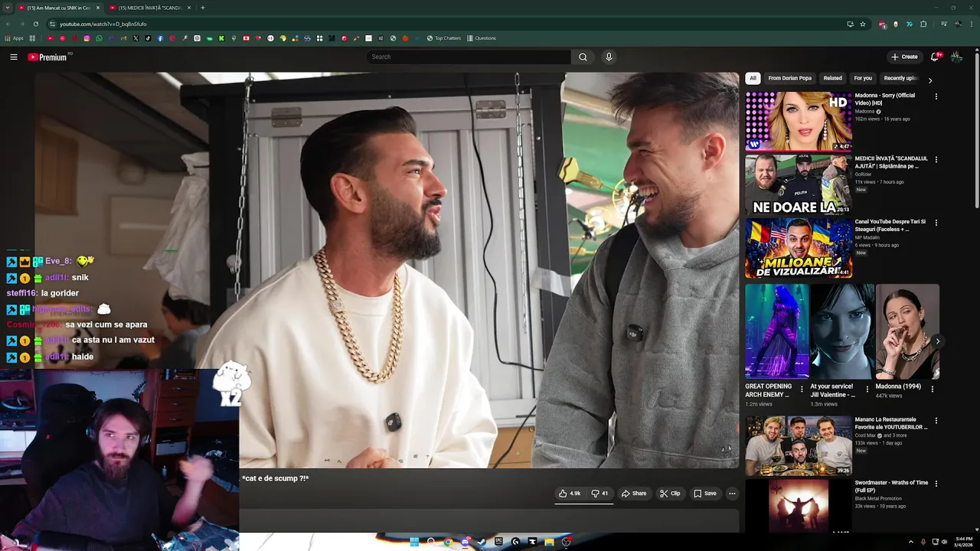Open options for MEDICII ÎNVAȚĂ video
Image resolution: width=980 pixels, height=551 pixels.
point(936,160)
